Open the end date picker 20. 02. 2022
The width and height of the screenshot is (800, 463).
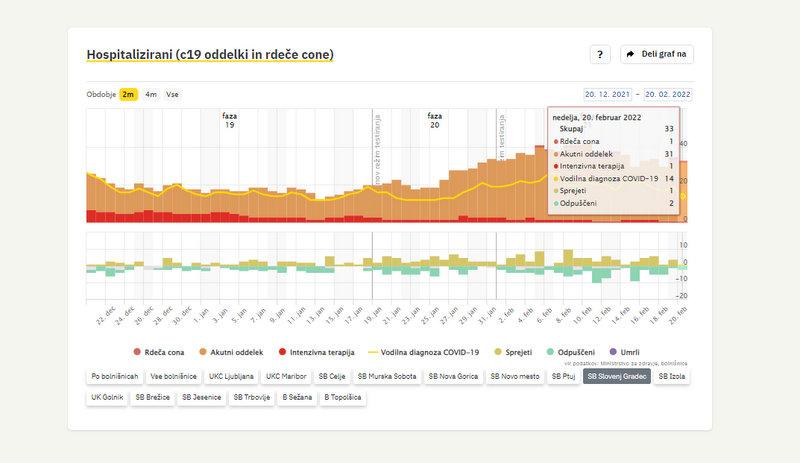pyautogui.click(x=667, y=94)
